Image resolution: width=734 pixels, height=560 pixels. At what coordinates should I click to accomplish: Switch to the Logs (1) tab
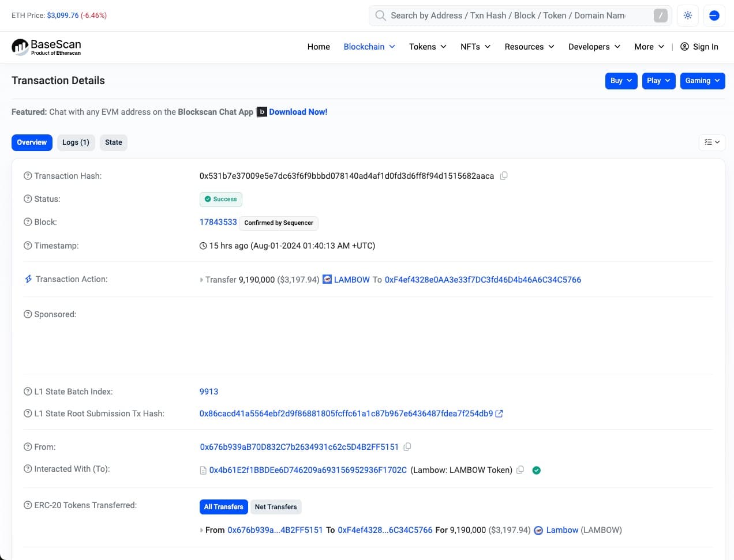(76, 142)
